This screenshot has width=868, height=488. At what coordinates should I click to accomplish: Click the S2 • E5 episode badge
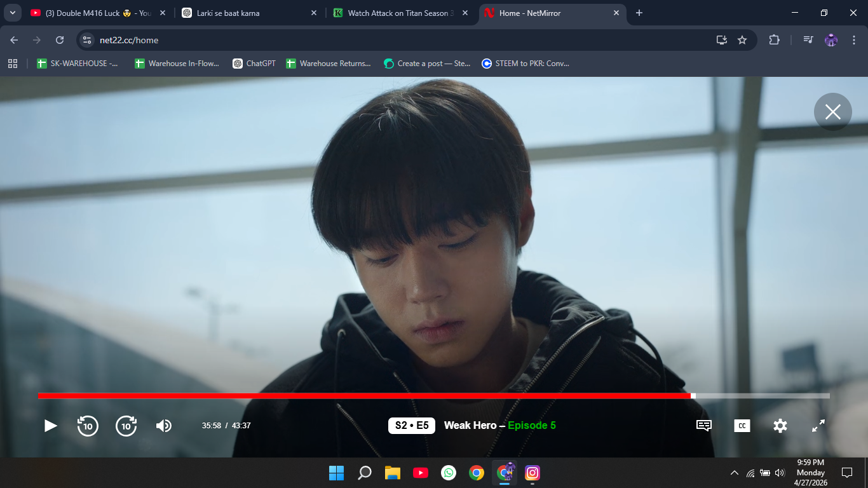(x=412, y=426)
